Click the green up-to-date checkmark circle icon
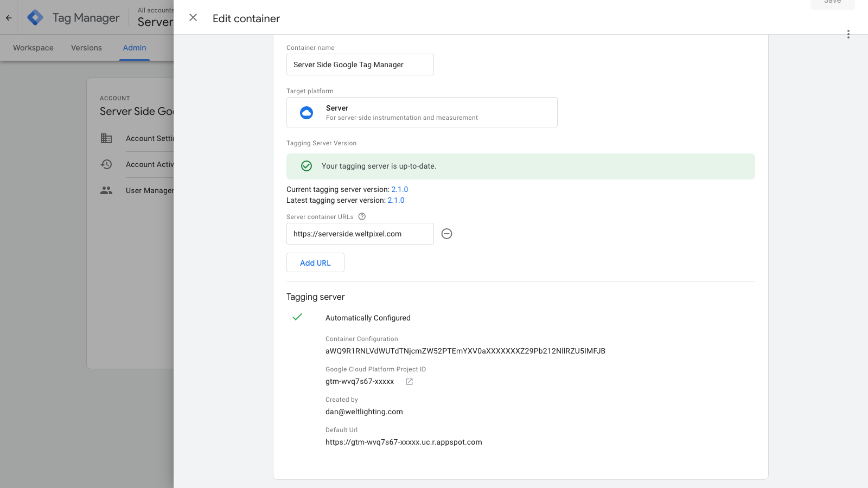The image size is (868, 488). click(x=307, y=166)
